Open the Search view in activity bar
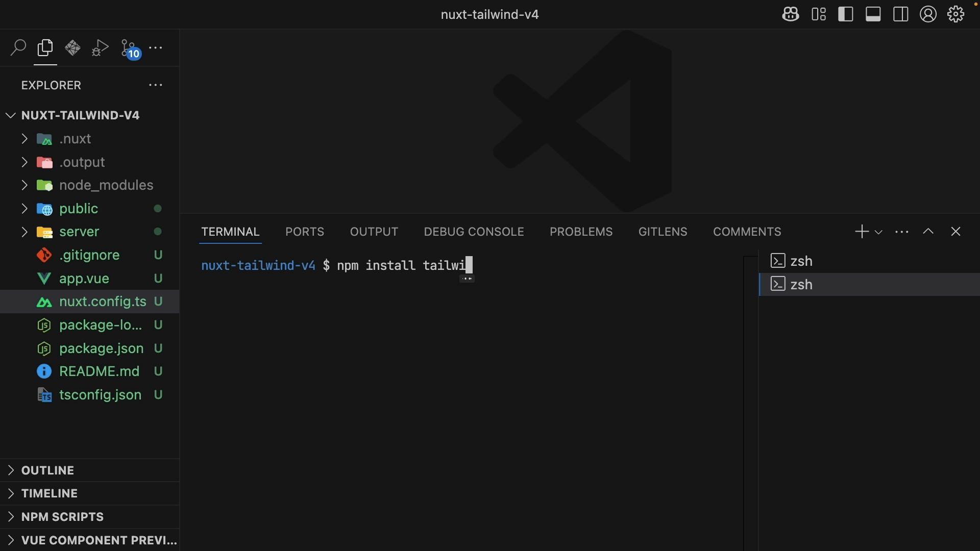The width and height of the screenshot is (980, 551). point(18,48)
